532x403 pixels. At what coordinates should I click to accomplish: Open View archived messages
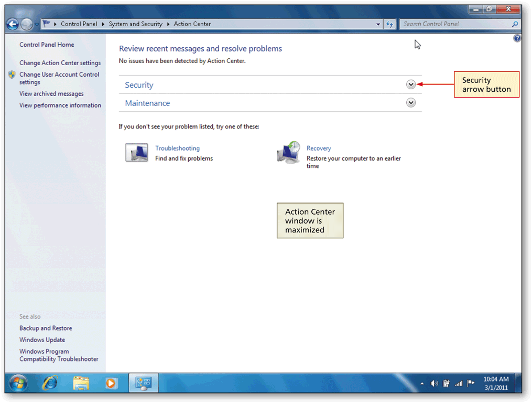[51, 94]
